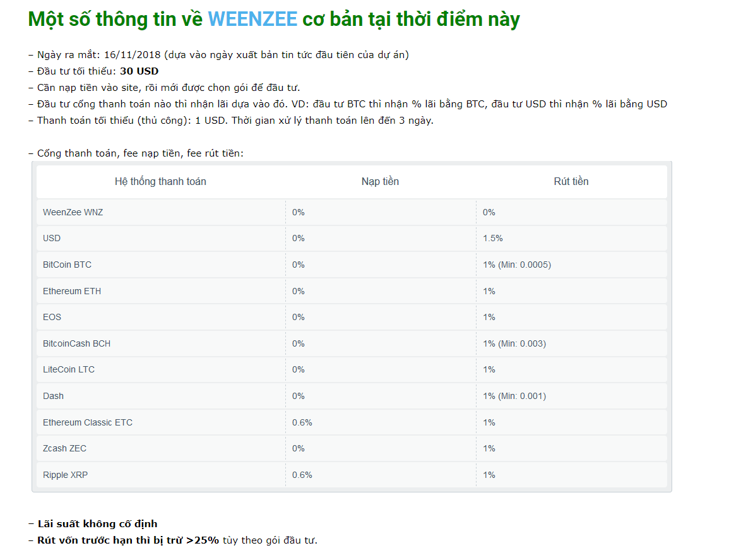The height and width of the screenshot is (560, 729).
Task: Click the "1% (Min: 0.0005)" BTC withdrawal fee
Action: pyautogui.click(x=517, y=265)
